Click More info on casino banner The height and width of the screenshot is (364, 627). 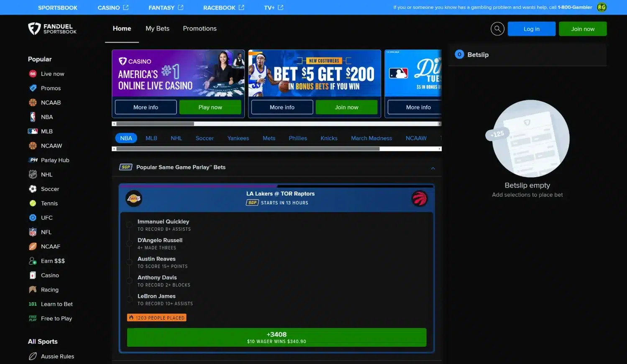click(146, 107)
